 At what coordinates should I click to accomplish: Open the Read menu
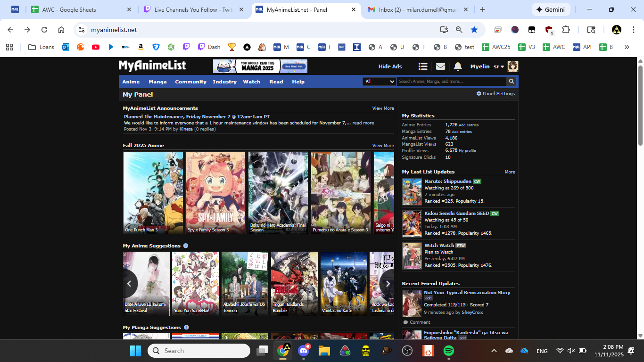pos(276,82)
